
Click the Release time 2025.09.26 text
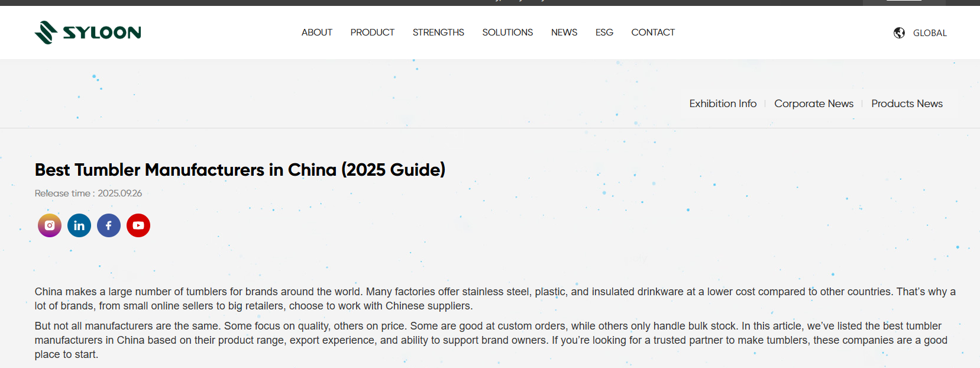88,193
